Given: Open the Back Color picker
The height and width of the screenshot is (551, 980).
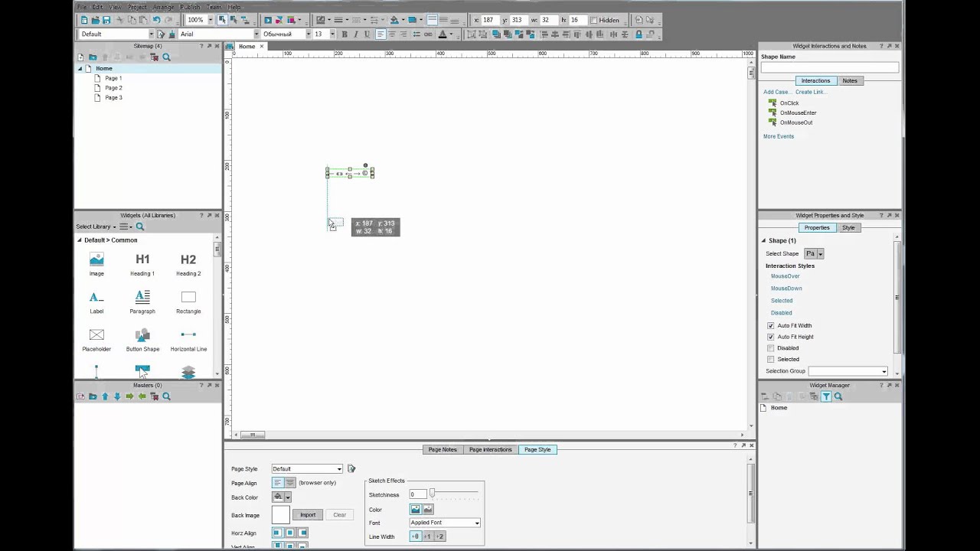Looking at the screenshot, I should tap(282, 497).
